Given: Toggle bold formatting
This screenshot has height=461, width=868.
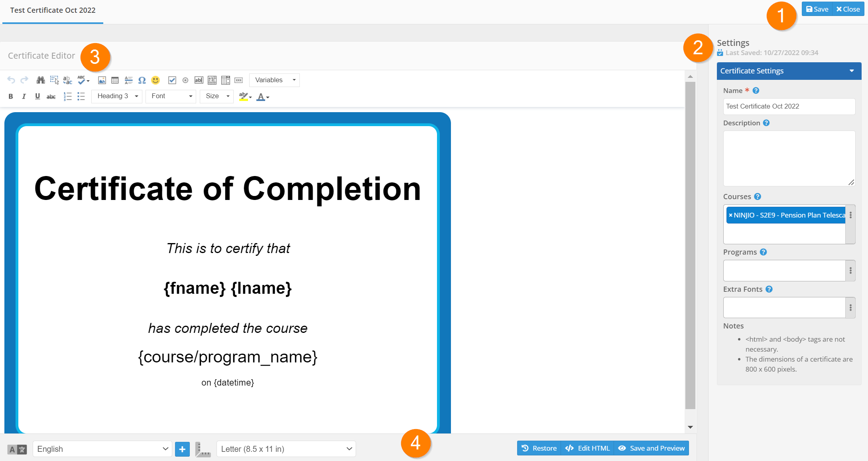Looking at the screenshot, I should (x=11, y=96).
